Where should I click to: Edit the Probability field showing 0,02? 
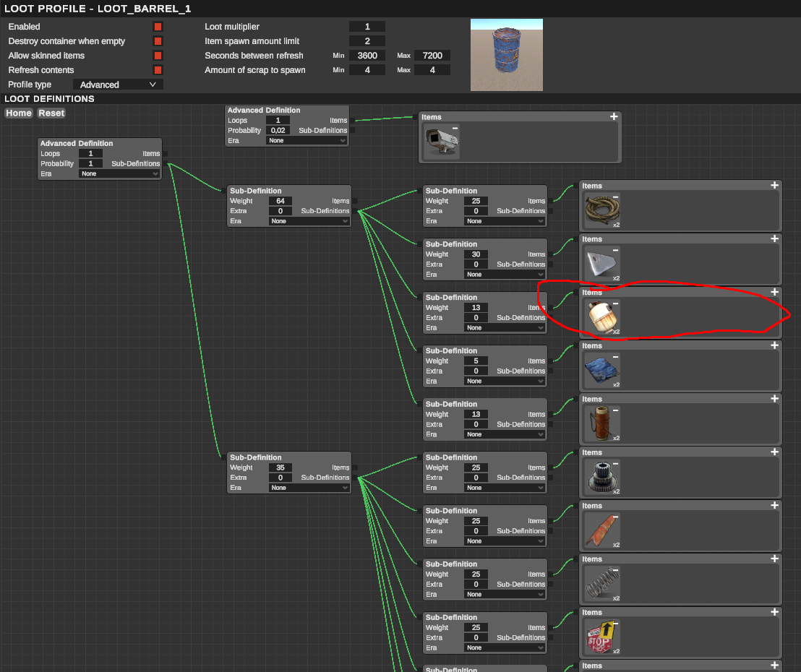click(278, 130)
